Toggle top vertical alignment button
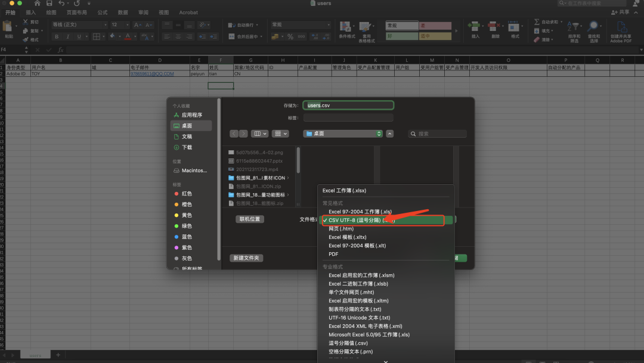644x363 pixels. point(166,25)
